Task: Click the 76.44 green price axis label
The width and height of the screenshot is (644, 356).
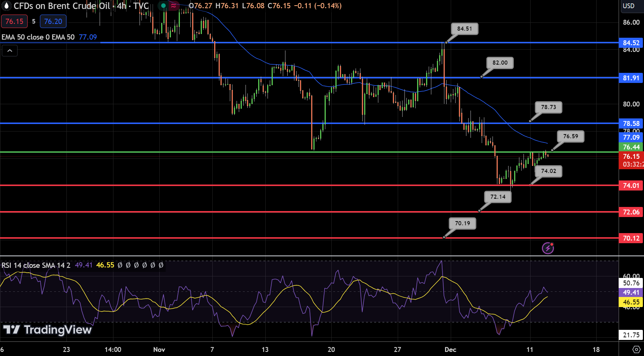Action: point(631,147)
